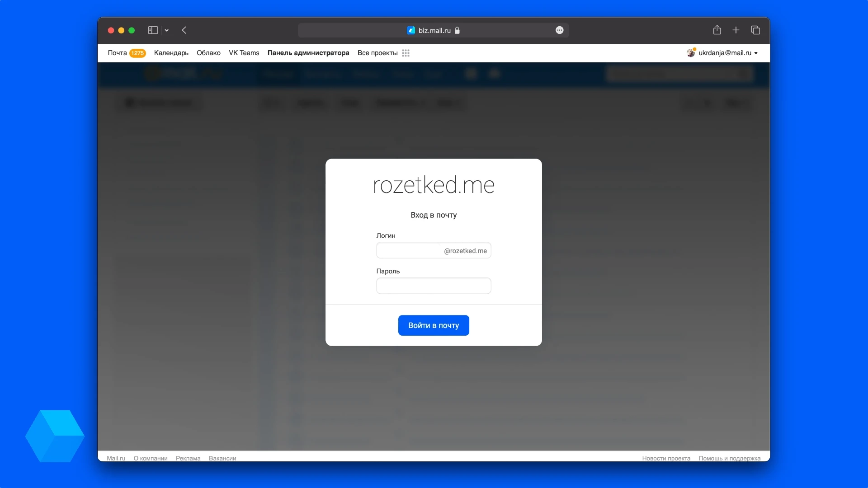
Task: Click the rozetked.me logo heading
Action: point(434,185)
